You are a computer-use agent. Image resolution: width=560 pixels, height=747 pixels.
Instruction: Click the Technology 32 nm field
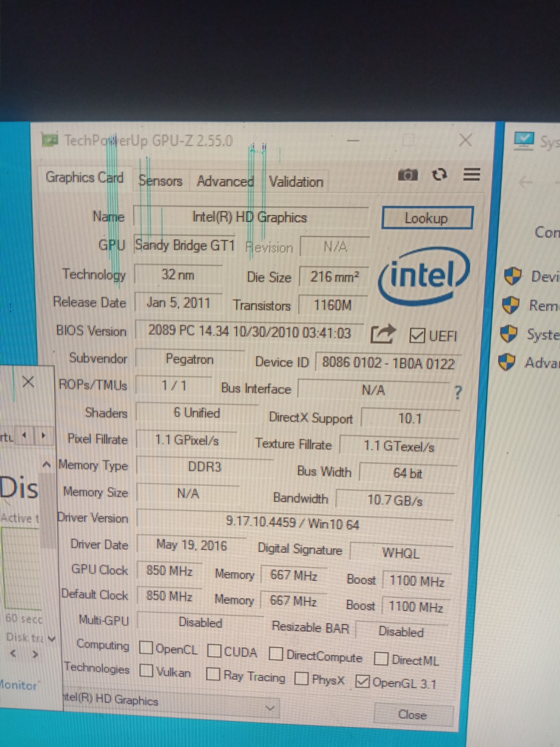point(178,274)
